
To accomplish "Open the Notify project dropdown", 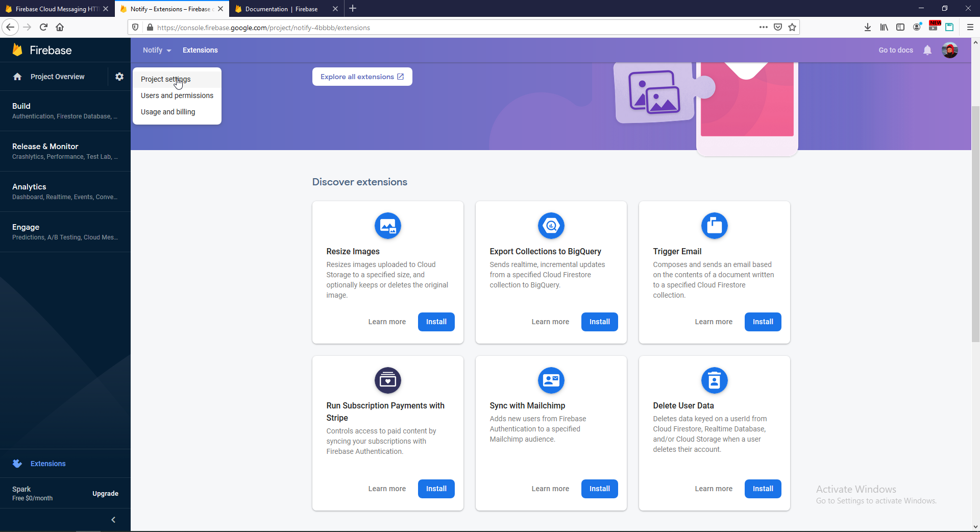I will tap(157, 50).
